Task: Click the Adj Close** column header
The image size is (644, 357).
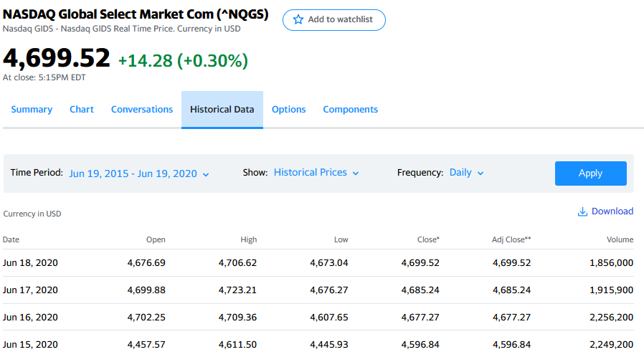Action: pyautogui.click(x=511, y=239)
